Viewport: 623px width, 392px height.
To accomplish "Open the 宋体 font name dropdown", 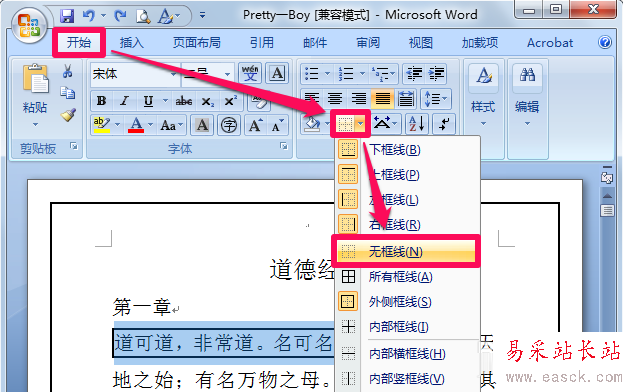I will click(173, 74).
